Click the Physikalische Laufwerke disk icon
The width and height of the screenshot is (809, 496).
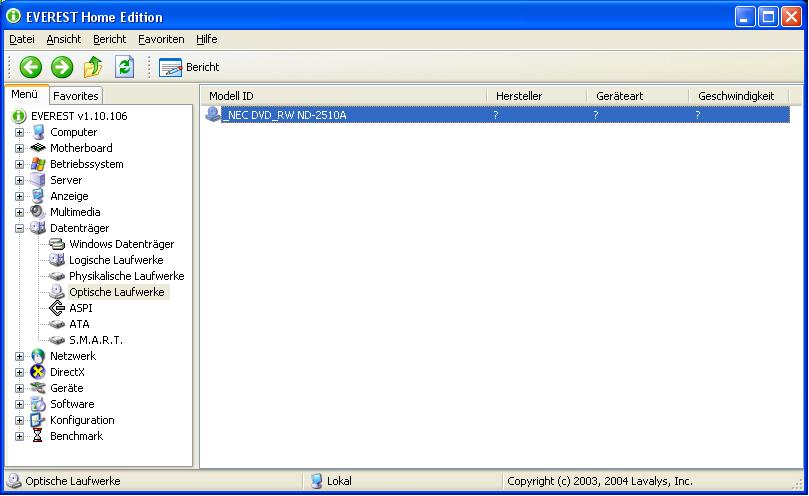pos(57,276)
